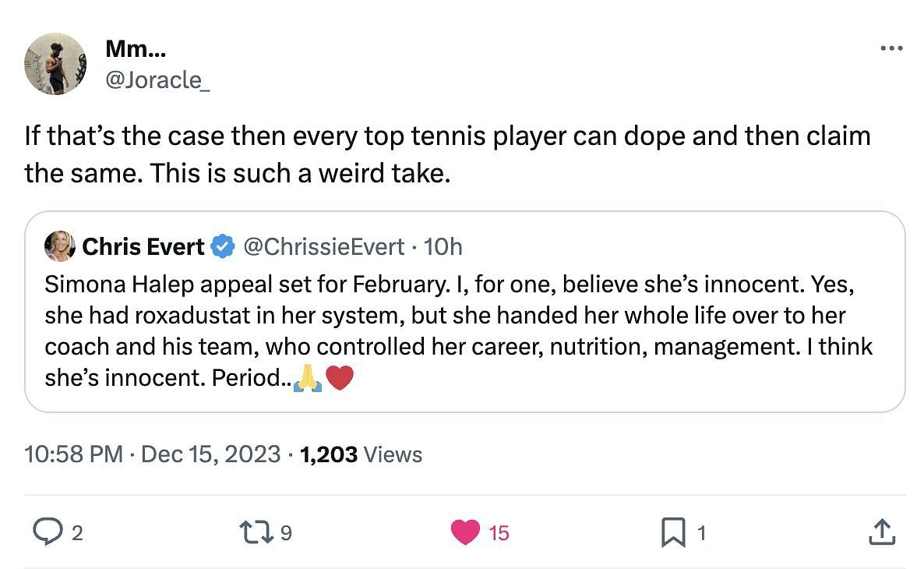Click Chris Evert's small profile picture

click(60, 246)
